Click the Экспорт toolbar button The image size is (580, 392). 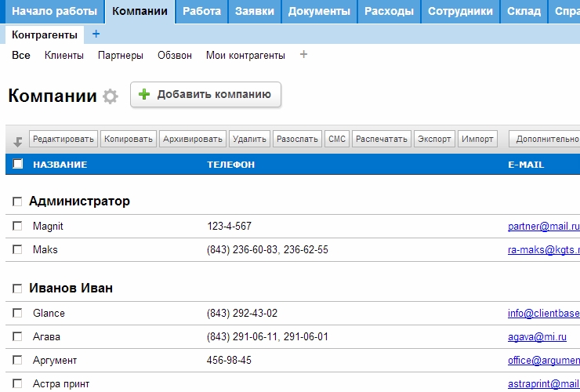pyautogui.click(x=434, y=139)
